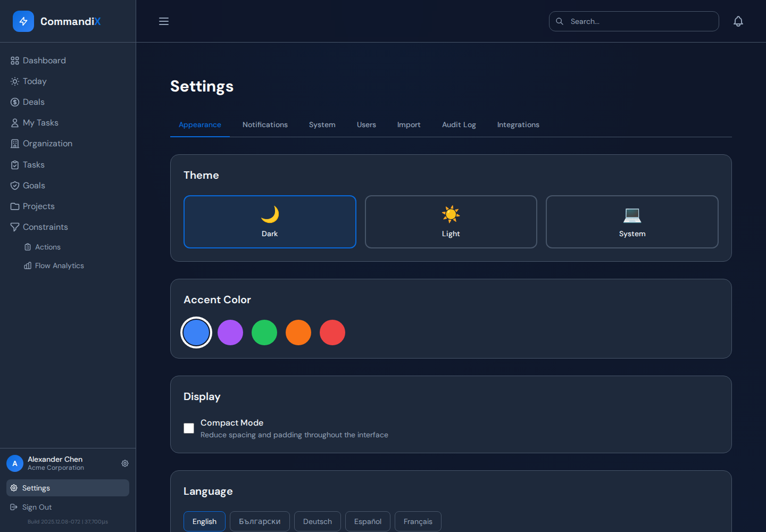Choose the Deutsch language button
766x532 pixels.
[318, 521]
